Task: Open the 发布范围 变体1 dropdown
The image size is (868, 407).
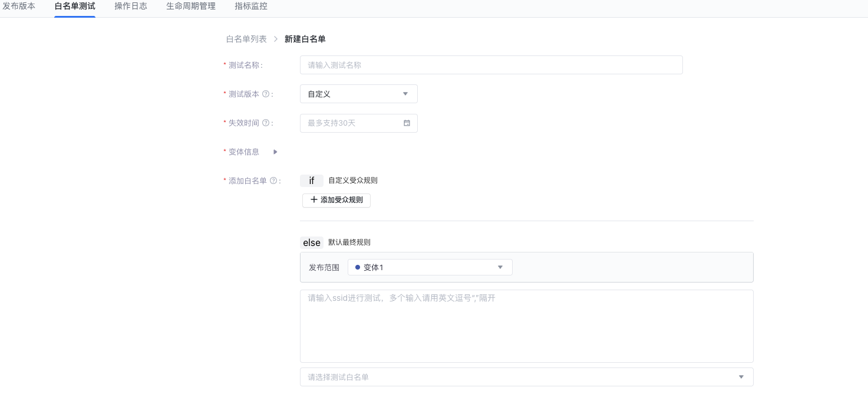Action: coord(430,267)
